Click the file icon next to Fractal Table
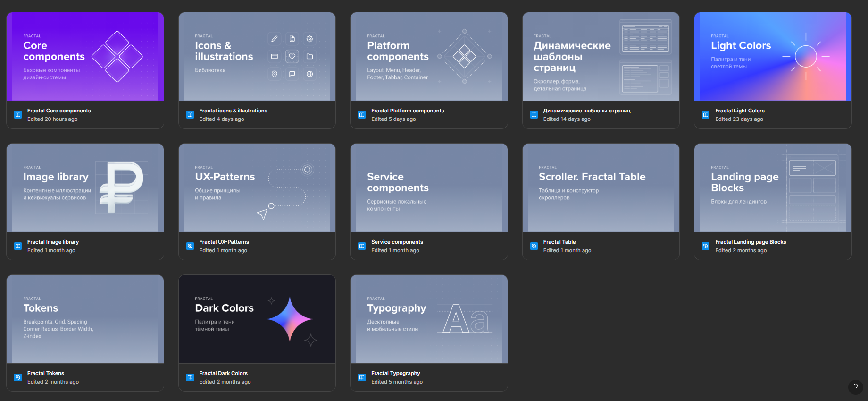Screen dimensions: 868x401 click(534, 246)
